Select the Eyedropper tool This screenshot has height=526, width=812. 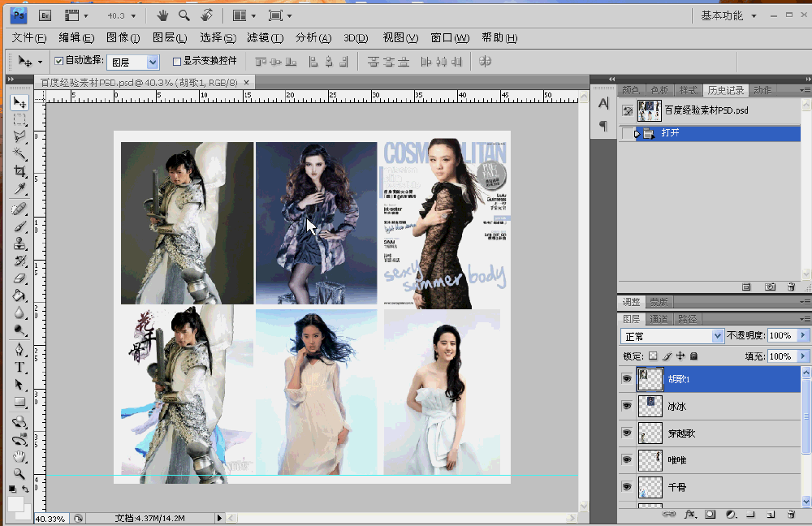pos(19,188)
